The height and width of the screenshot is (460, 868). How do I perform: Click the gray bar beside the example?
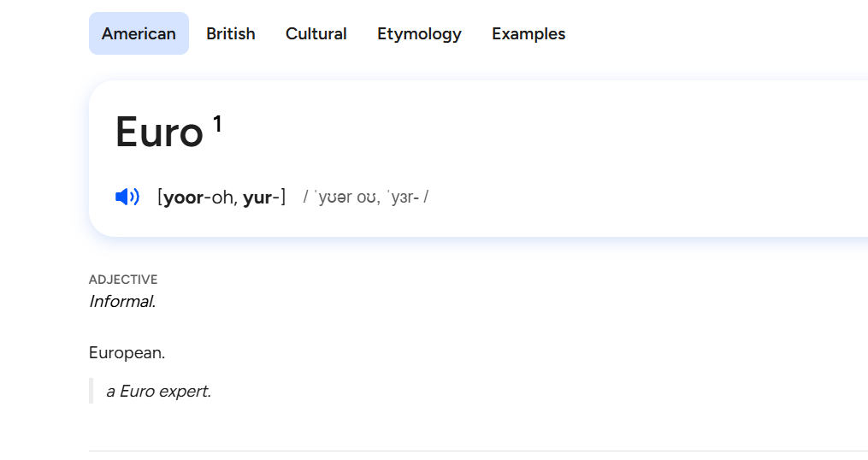coord(91,391)
